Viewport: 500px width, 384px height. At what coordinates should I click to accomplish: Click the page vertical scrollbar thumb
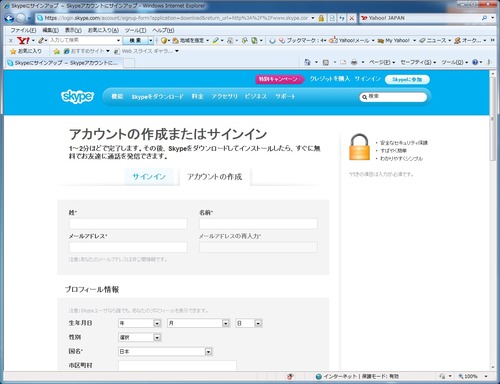pyautogui.click(x=493, y=118)
